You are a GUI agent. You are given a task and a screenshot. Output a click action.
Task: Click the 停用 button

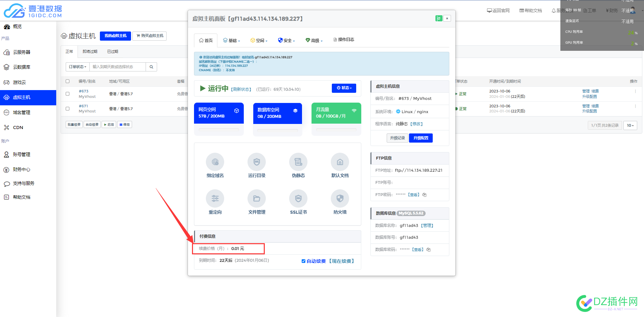125,125
